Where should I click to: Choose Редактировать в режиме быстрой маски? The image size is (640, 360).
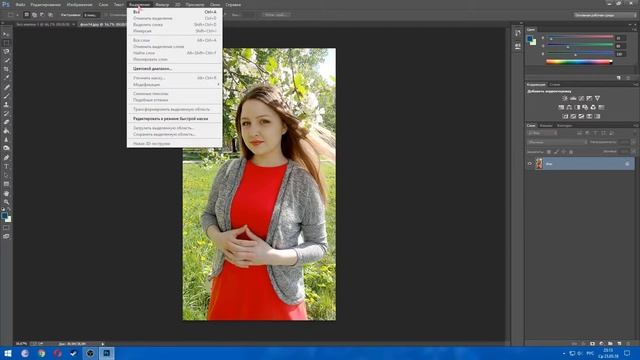175,119
